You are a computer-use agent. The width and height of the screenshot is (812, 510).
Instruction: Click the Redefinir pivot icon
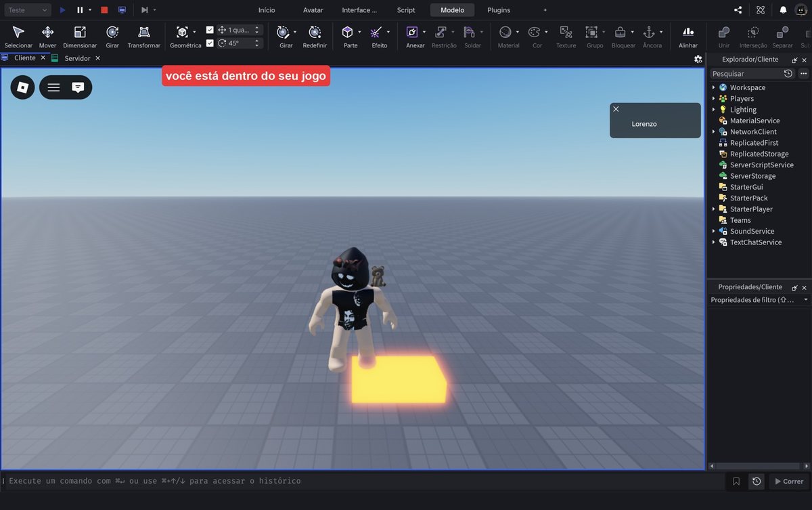[x=315, y=33]
